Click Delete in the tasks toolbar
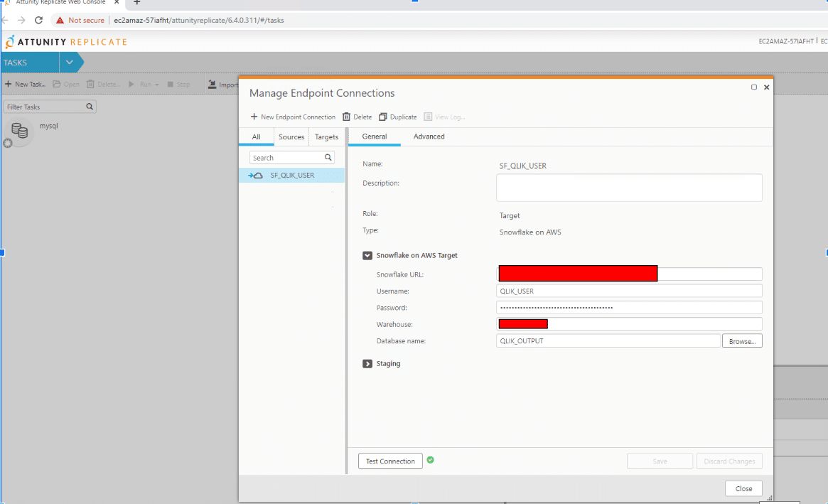The width and height of the screenshot is (828, 504). (103, 84)
